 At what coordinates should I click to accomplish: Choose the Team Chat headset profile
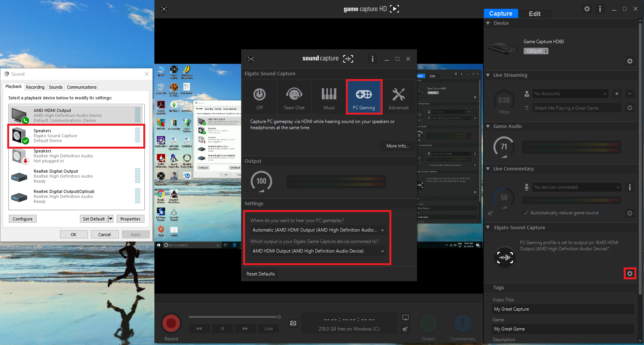tap(294, 97)
